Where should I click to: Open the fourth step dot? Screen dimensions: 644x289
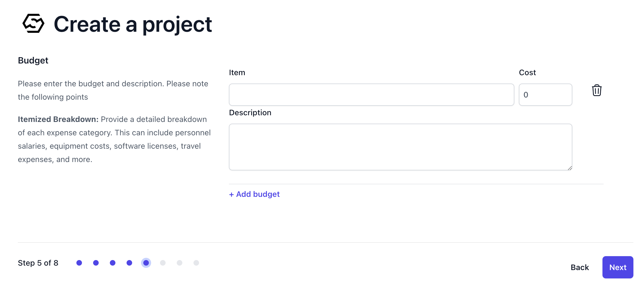tap(129, 263)
